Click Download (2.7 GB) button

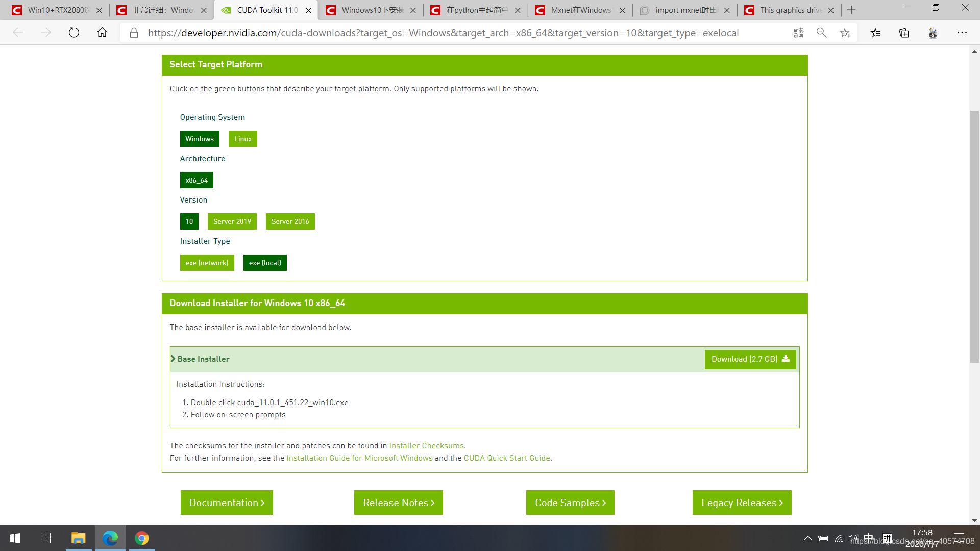(750, 359)
